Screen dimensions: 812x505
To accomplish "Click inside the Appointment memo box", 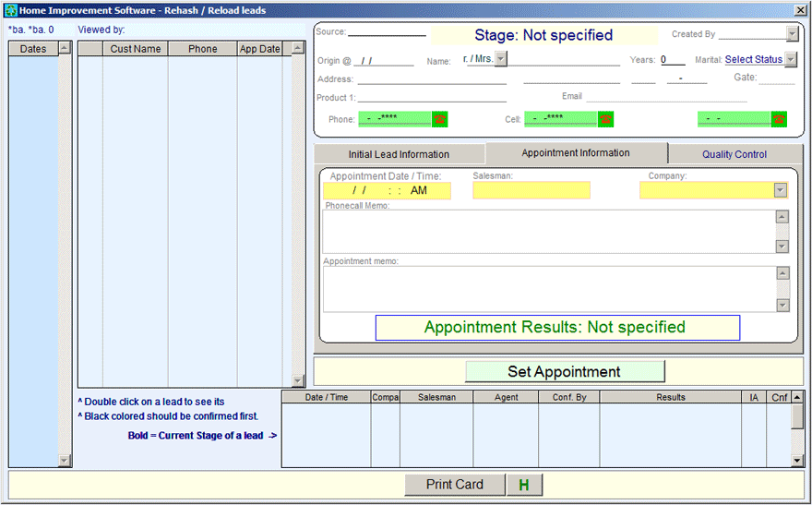I will point(550,289).
